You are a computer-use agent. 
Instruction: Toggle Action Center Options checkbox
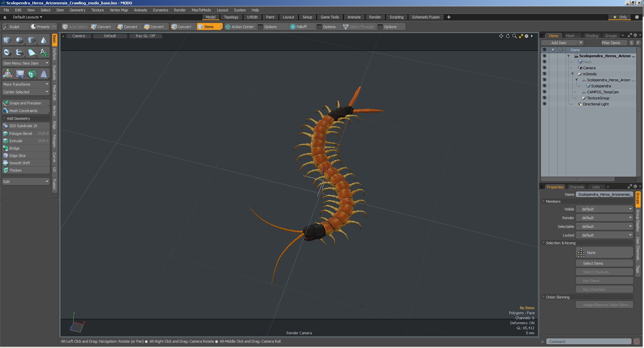click(x=260, y=27)
